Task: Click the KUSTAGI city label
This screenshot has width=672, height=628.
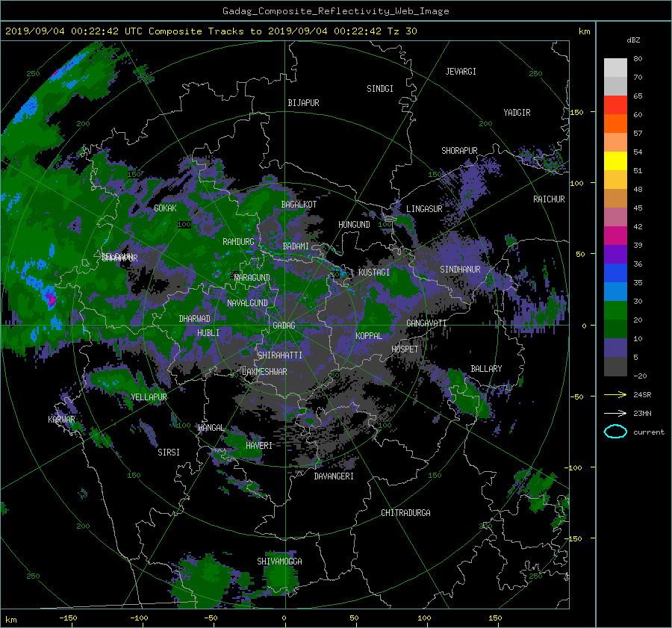Action: point(374,273)
